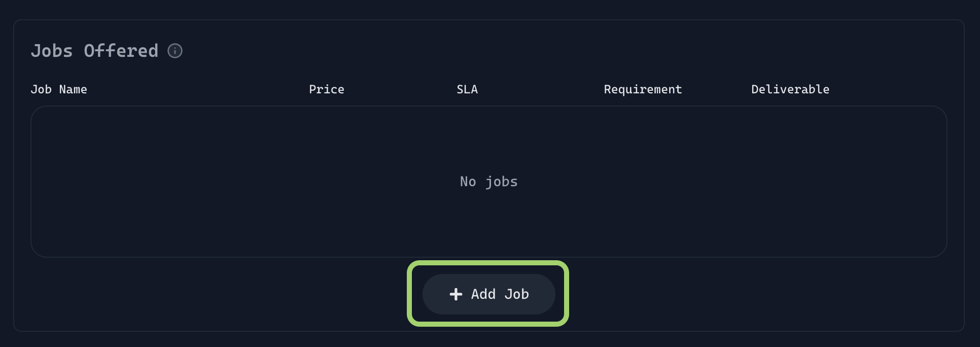Click the Jobs Offered section heading
Screen dimensions: 980x347
click(x=94, y=51)
